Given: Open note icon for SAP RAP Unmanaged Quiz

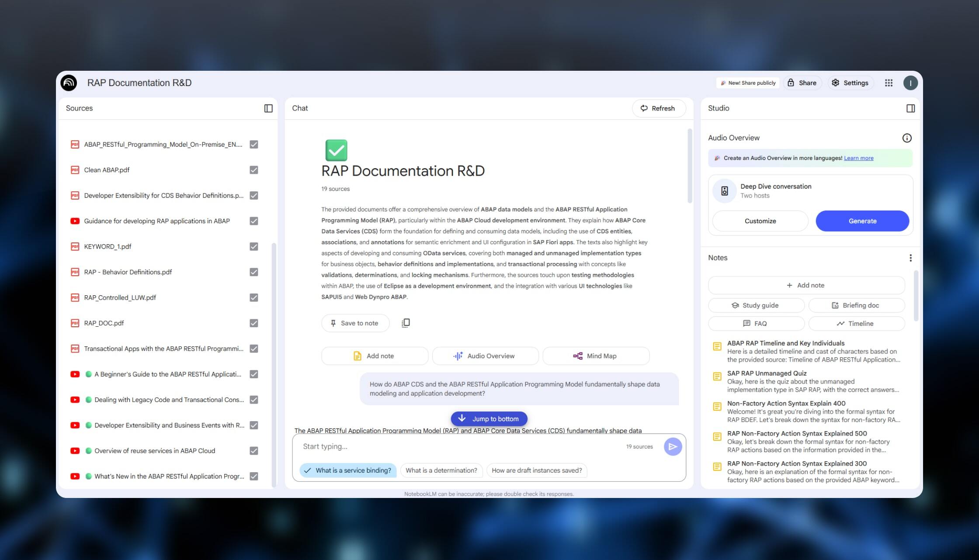Looking at the screenshot, I should pos(717,377).
